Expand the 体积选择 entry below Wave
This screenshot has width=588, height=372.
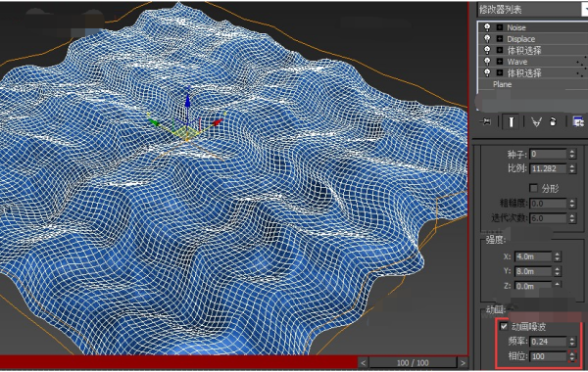[x=500, y=72]
